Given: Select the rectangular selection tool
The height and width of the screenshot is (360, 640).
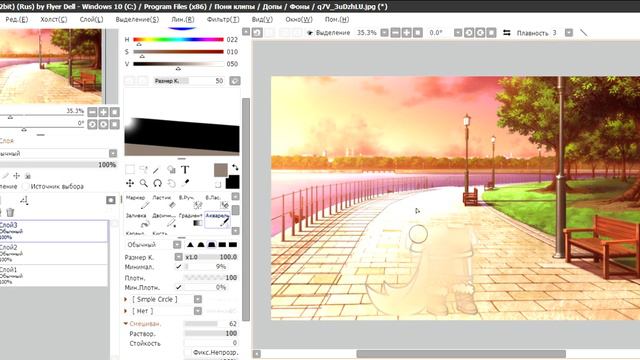Looking at the screenshot, I should pos(130,170).
